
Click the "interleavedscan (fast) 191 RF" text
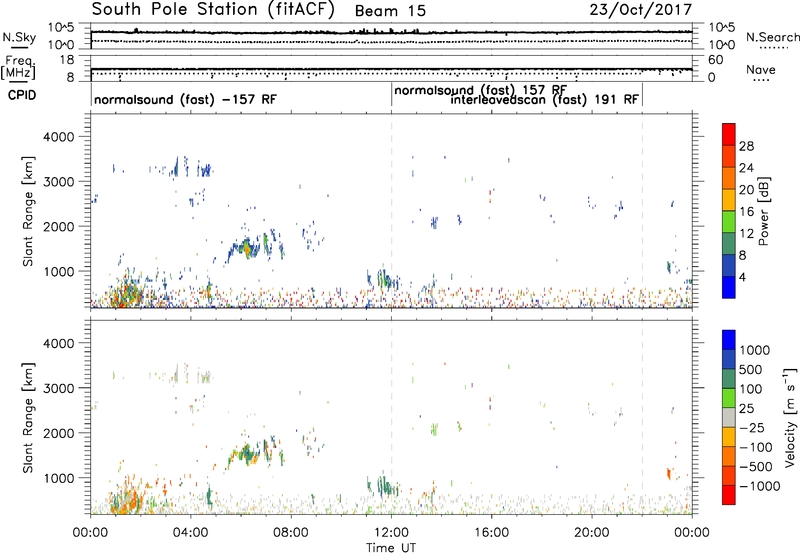(x=544, y=99)
